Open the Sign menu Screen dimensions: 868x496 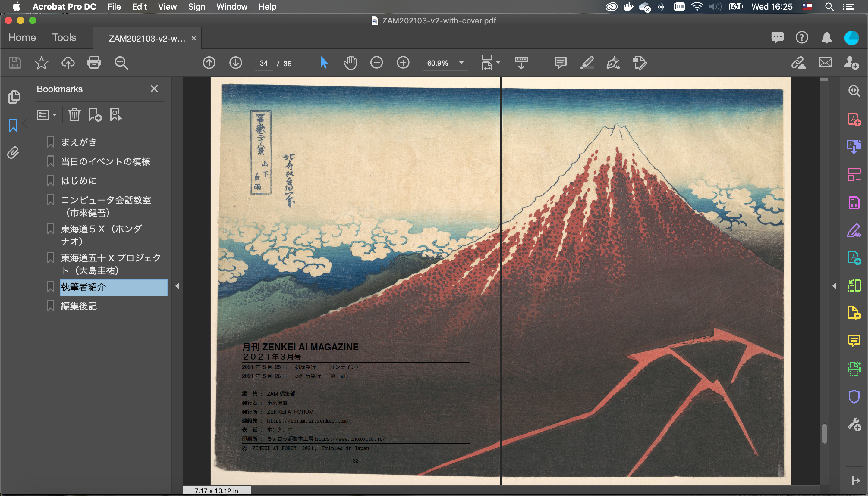click(x=197, y=6)
